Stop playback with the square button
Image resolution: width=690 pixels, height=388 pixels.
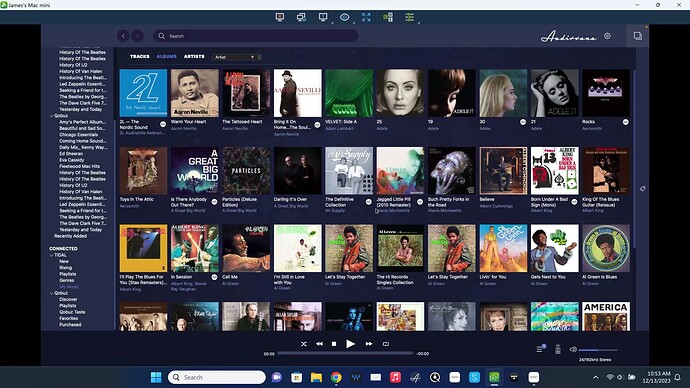(x=334, y=344)
